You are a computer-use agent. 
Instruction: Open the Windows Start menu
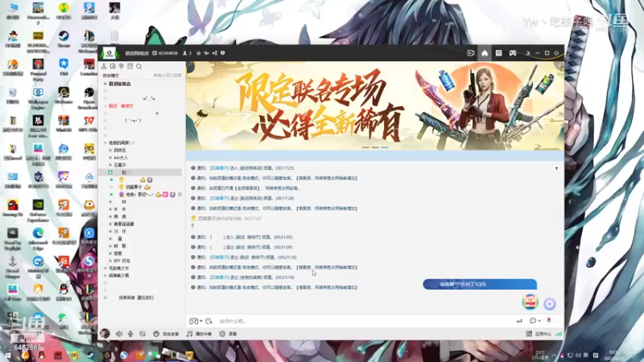point(8,356)
